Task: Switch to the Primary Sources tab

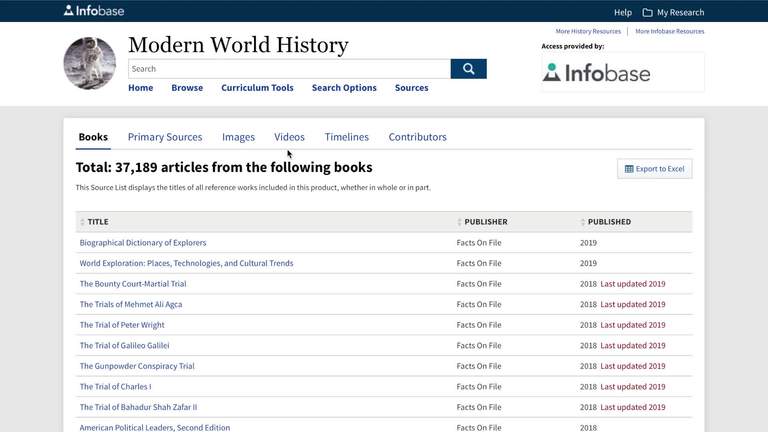Action: (165, 137)
